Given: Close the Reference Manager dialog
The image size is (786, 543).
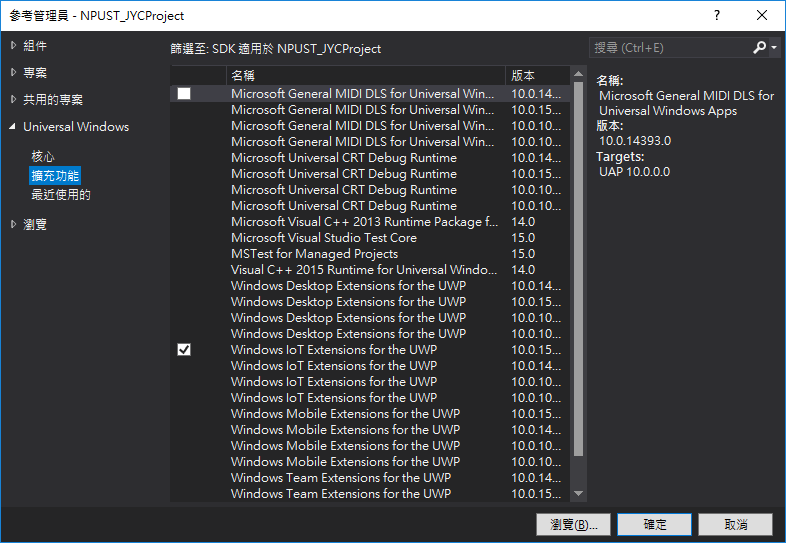Looking at the screenshot, I should click(x=761, y=16).
